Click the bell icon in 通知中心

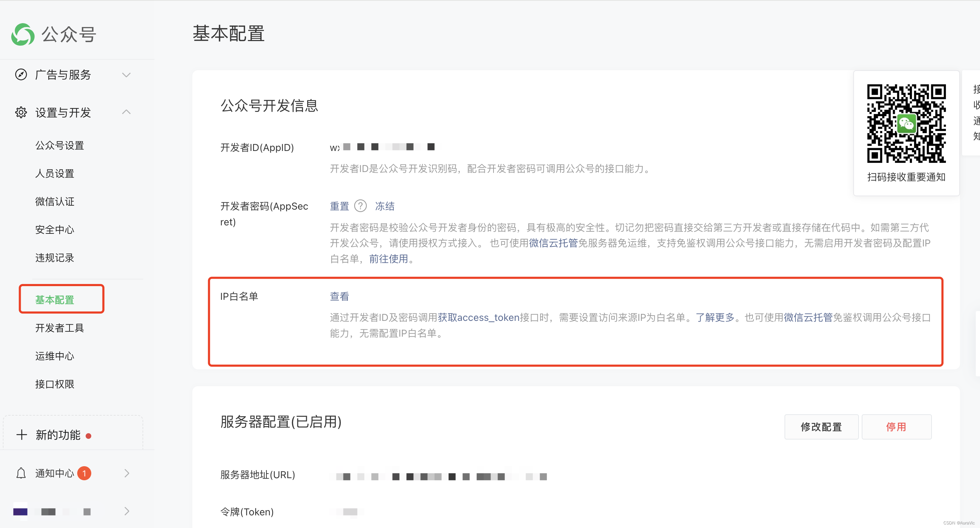tap(21, 473)
